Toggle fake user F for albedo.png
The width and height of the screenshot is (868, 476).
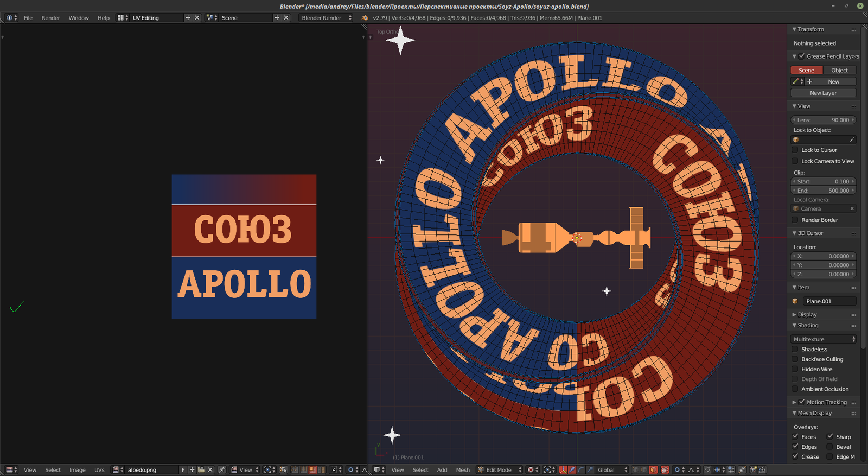[x=183, y=470]
